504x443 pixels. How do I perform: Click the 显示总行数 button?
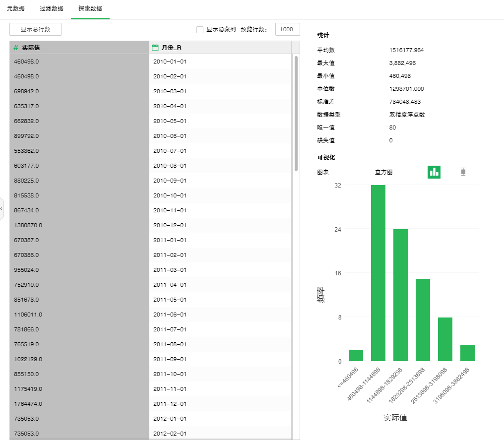pos(35,29)
